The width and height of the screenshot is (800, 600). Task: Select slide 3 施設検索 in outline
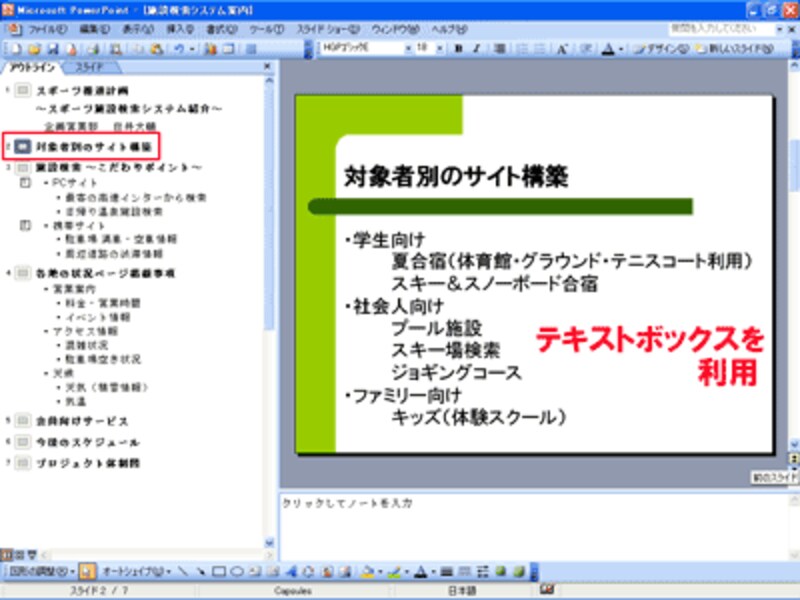118,167
